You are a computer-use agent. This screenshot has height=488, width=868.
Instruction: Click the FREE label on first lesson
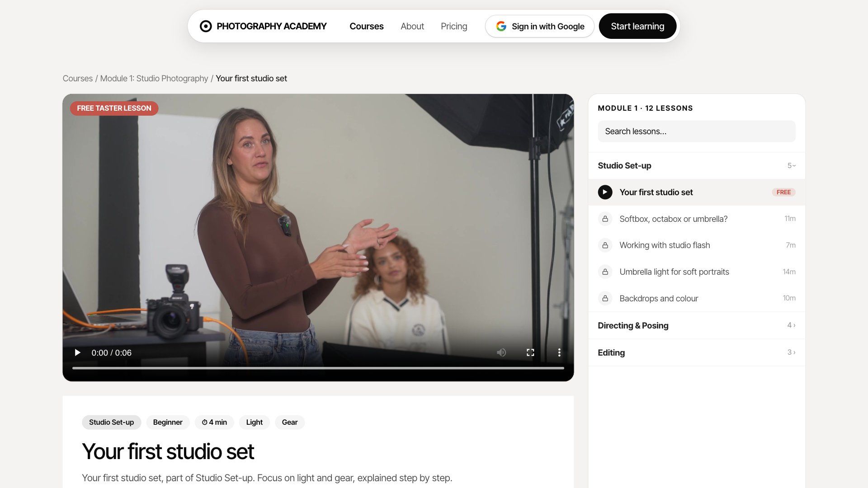coord(783,192)
